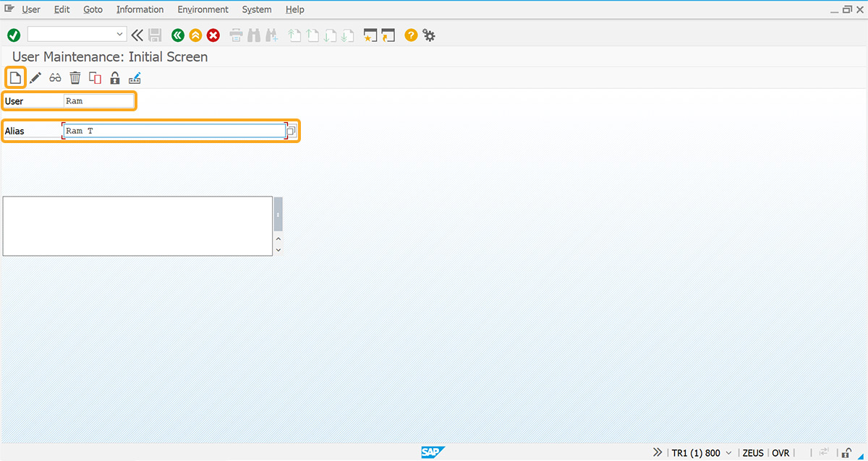
Task: Expand the transaction command field dropdown
Action: coord(120,35)
